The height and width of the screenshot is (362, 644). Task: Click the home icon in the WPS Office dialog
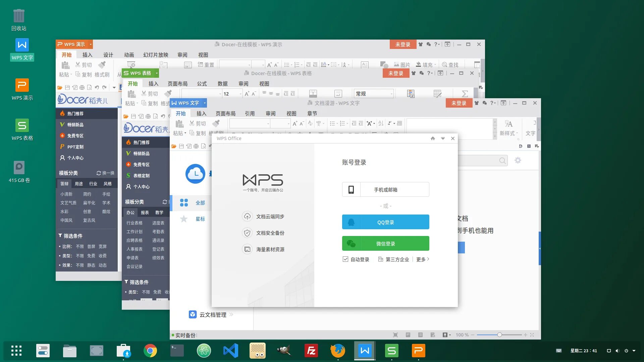[433, 138]
